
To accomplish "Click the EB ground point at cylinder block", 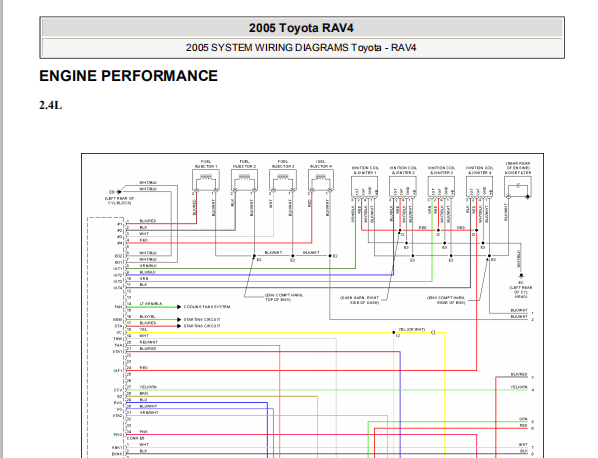I will [119, 192].
